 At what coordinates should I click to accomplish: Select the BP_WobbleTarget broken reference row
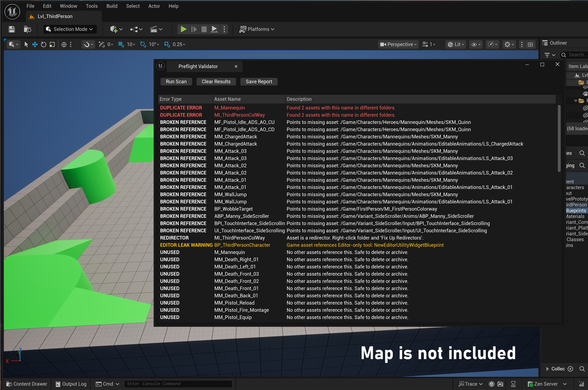(357, 209)
